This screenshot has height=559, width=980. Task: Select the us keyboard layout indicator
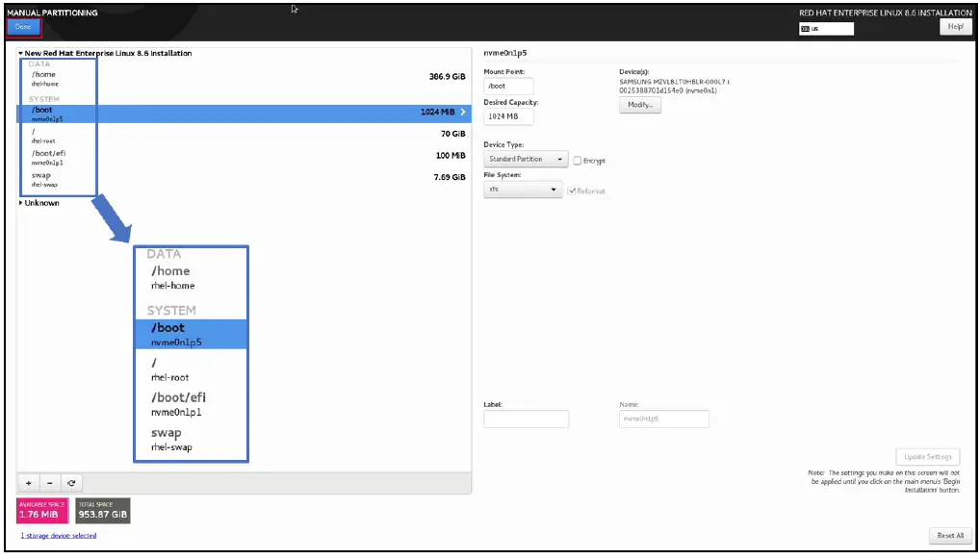click(826, 29)
